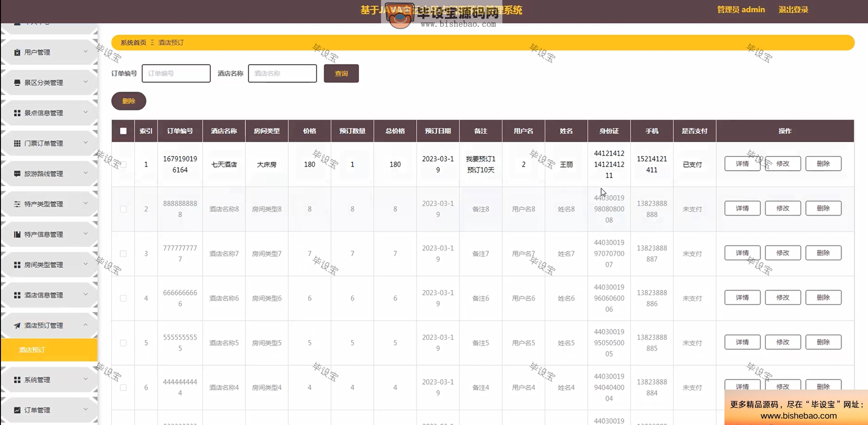Expand the 景区分类管理 chevron

tap(86, 82)
